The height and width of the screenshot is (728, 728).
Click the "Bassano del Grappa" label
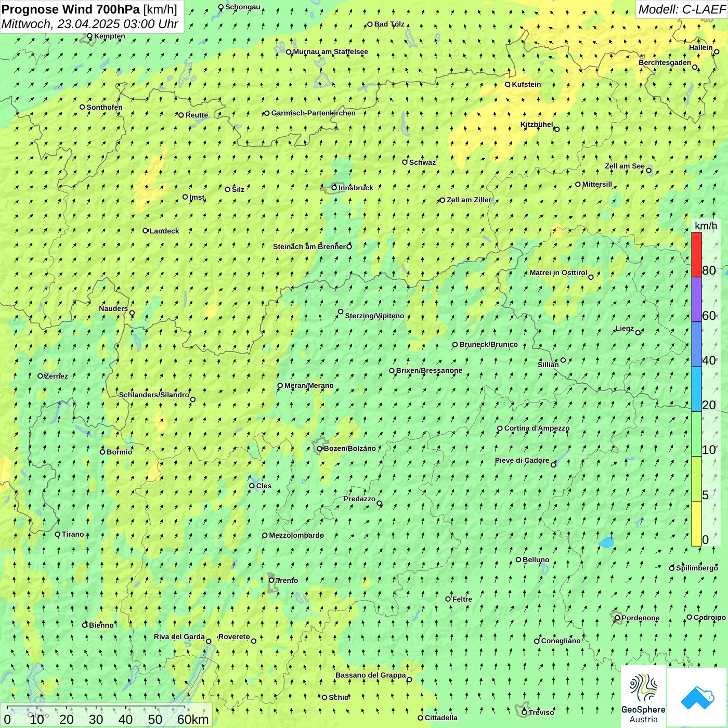(x=371, y=675)
